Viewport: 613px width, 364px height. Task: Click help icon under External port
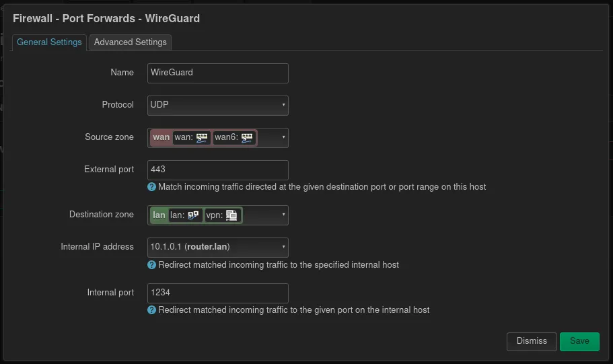(x=151, y=187)
